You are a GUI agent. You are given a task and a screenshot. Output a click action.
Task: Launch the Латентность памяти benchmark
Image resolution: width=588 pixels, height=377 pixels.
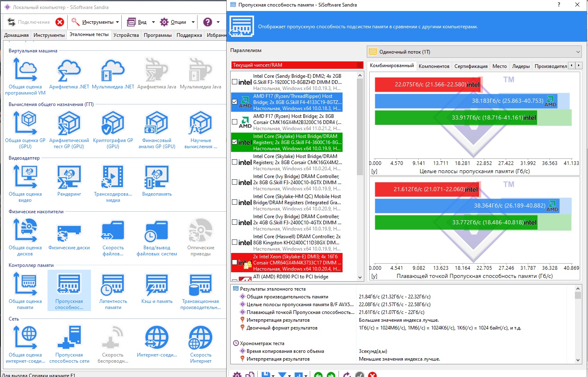(x=113, y=291)
